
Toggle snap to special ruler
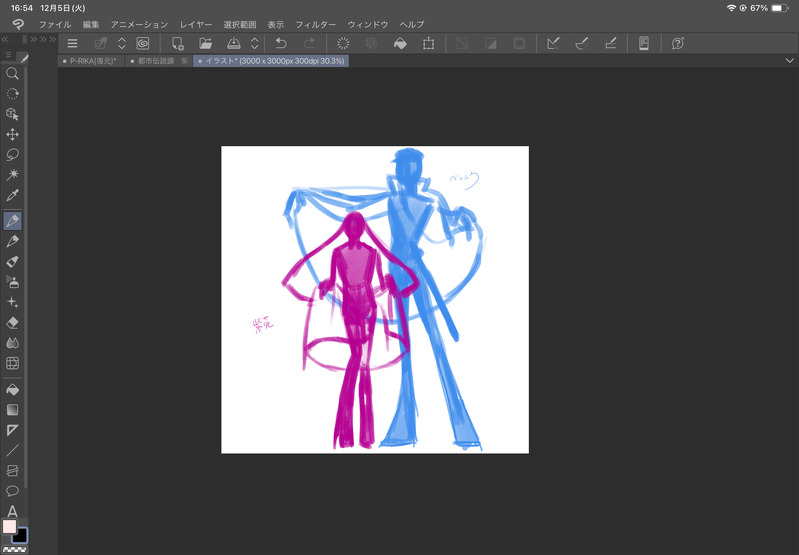582,43
